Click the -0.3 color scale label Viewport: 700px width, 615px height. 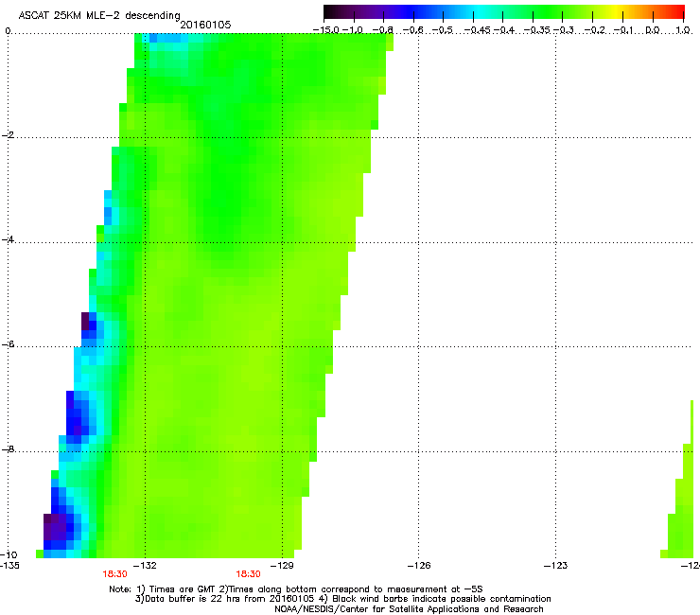(x=564, y=30)
